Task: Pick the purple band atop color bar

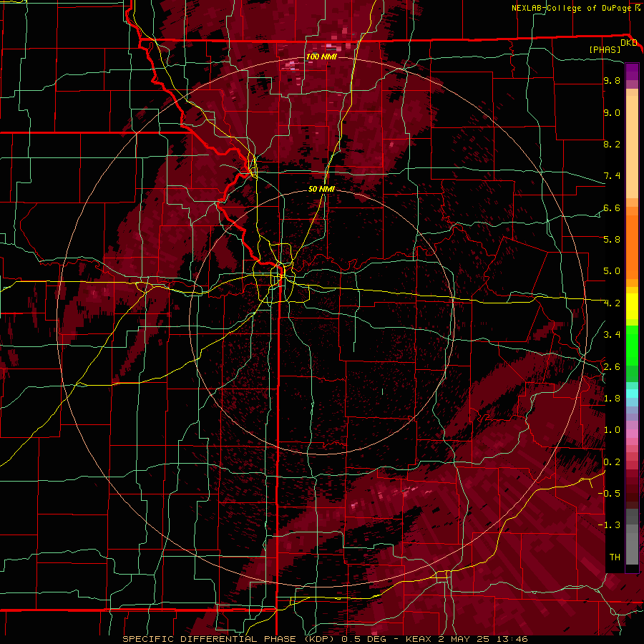Action: (632, 72)
